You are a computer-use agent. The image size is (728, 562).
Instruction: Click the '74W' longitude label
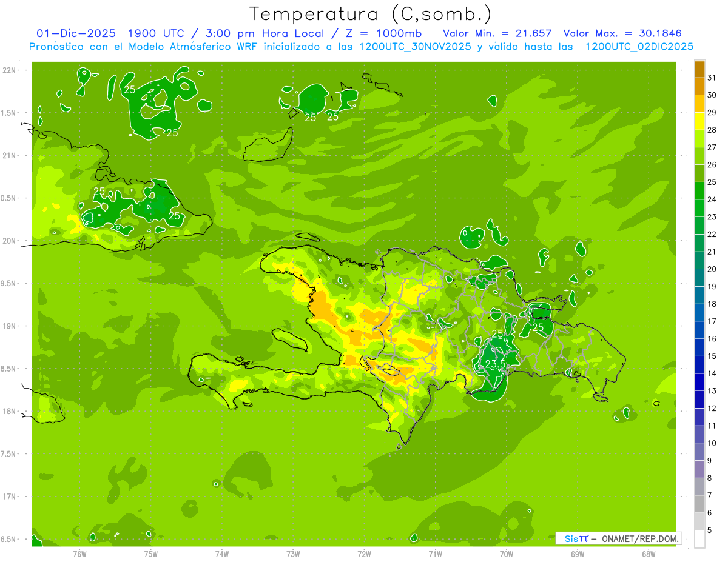click(222, 554)
